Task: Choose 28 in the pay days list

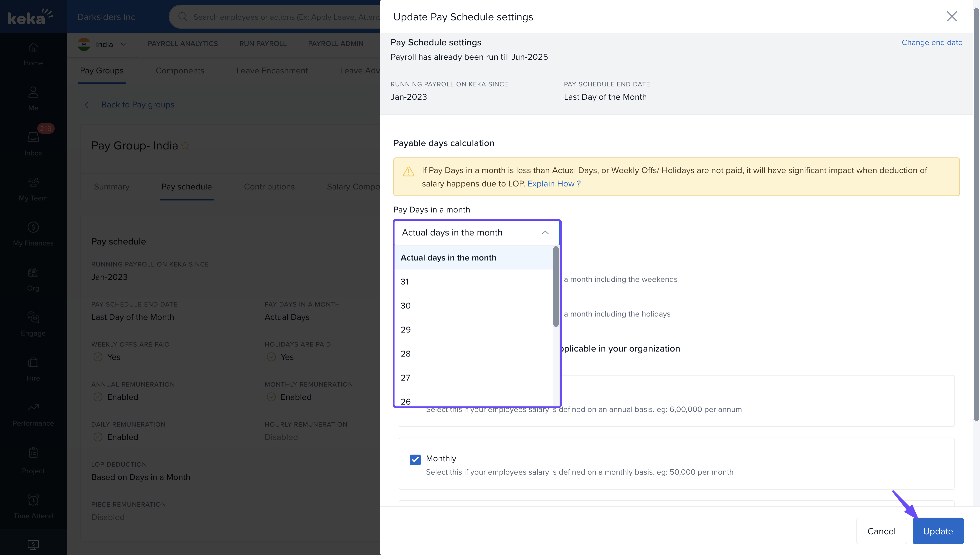Action: 406,354
